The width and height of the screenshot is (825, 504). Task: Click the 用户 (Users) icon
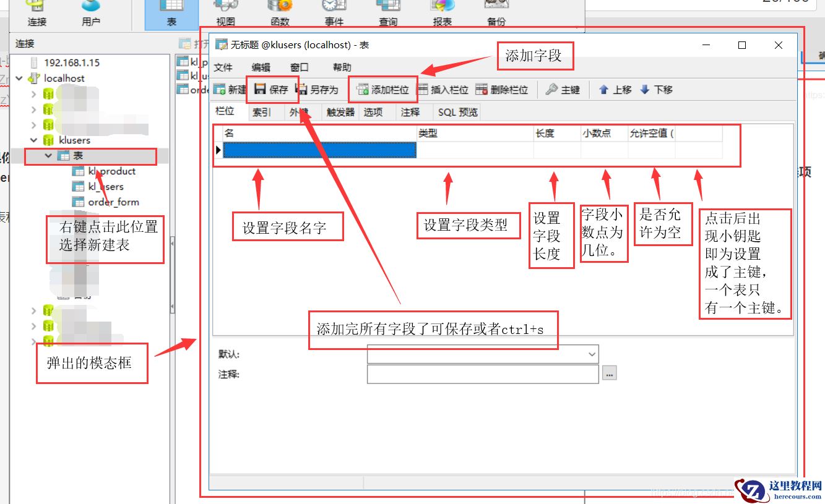pos(89,12)
